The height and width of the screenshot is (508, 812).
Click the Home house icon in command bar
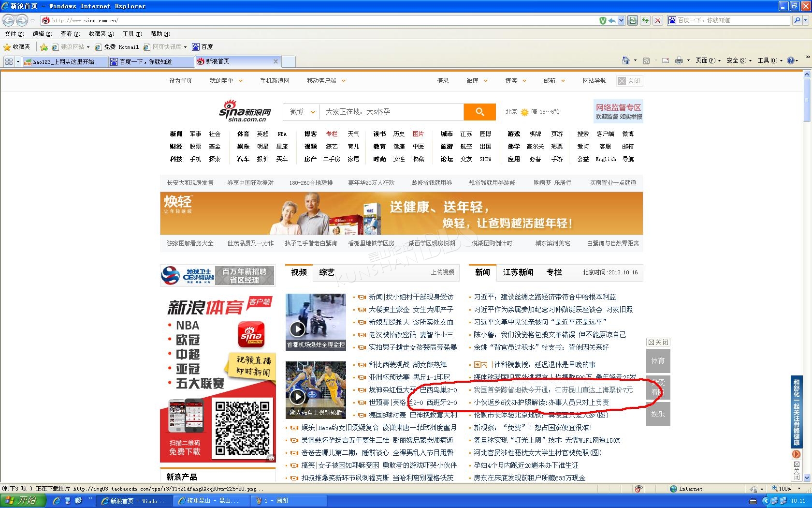626,60
